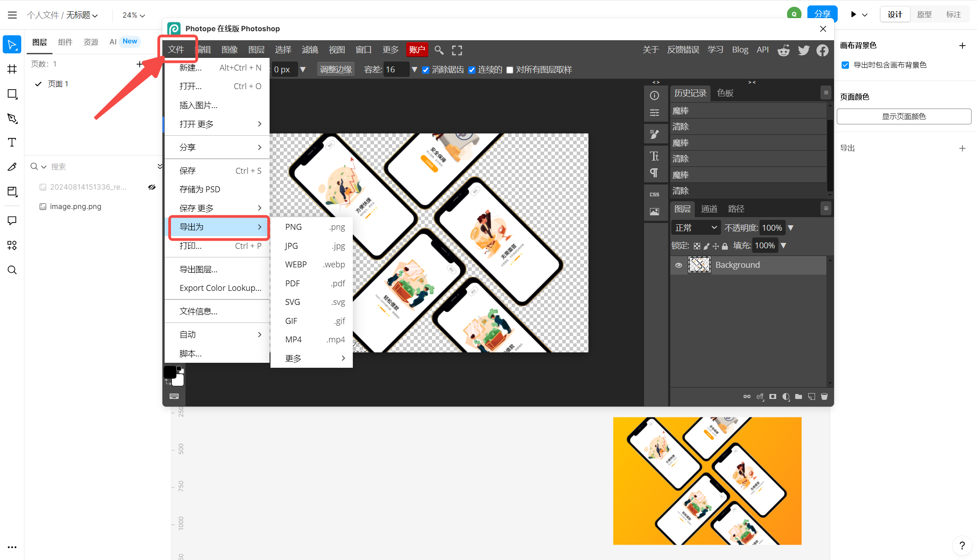The height and width of the screenshot is (560, 977).
Task: Click the tolerance value field showing 16
Action: (x=396, y=70)
